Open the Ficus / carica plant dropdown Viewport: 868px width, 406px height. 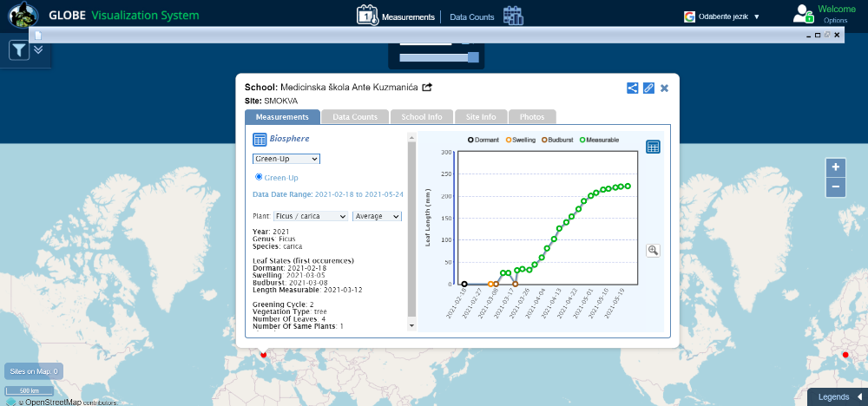coord(311,216)
